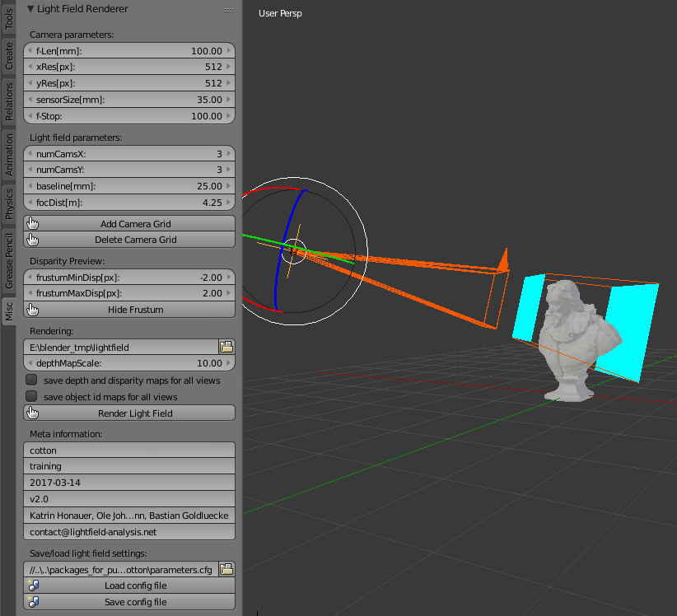Screen dimensions: 677x616
Task: Enable save object id maps for all views
Action: 30,396
